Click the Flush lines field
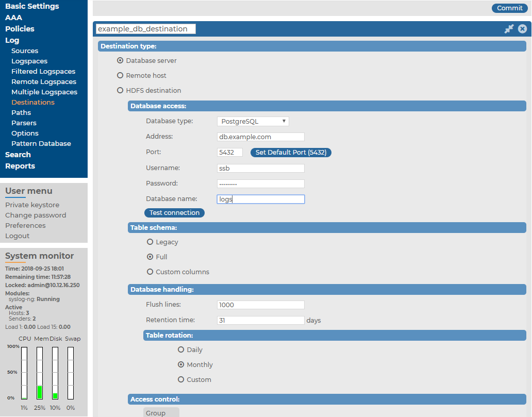Screen dimensions: 532x417 tap(260, 305)
